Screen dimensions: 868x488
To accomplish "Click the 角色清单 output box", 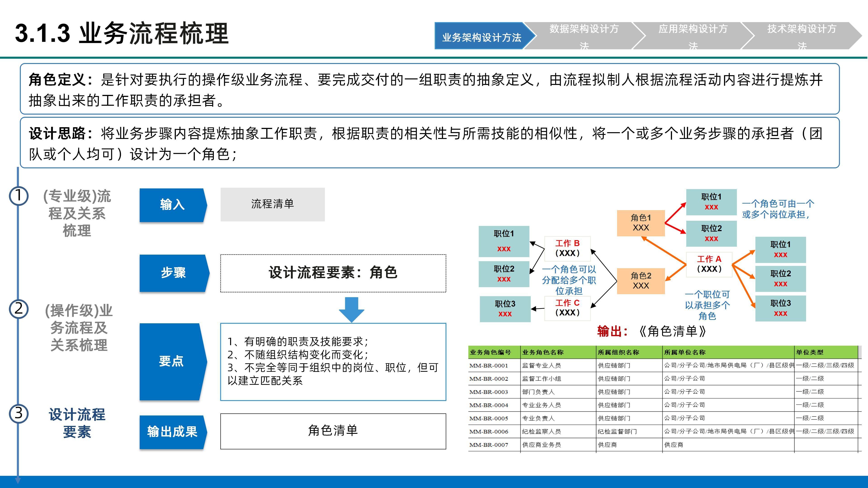I will [x=333, y=431].
